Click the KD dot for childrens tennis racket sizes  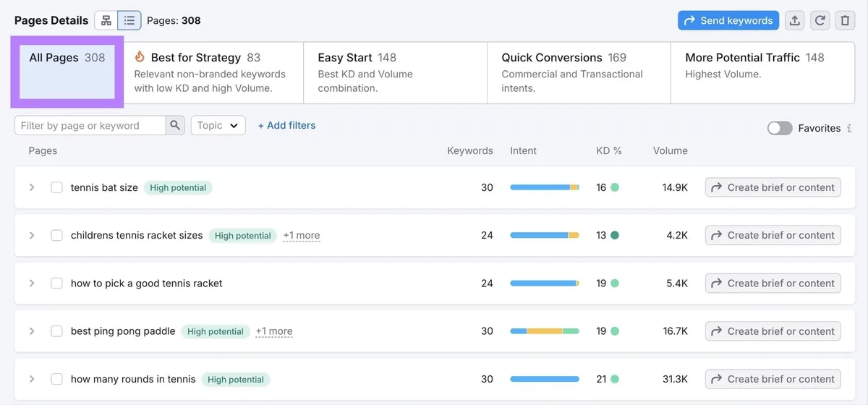pos(615,235)
